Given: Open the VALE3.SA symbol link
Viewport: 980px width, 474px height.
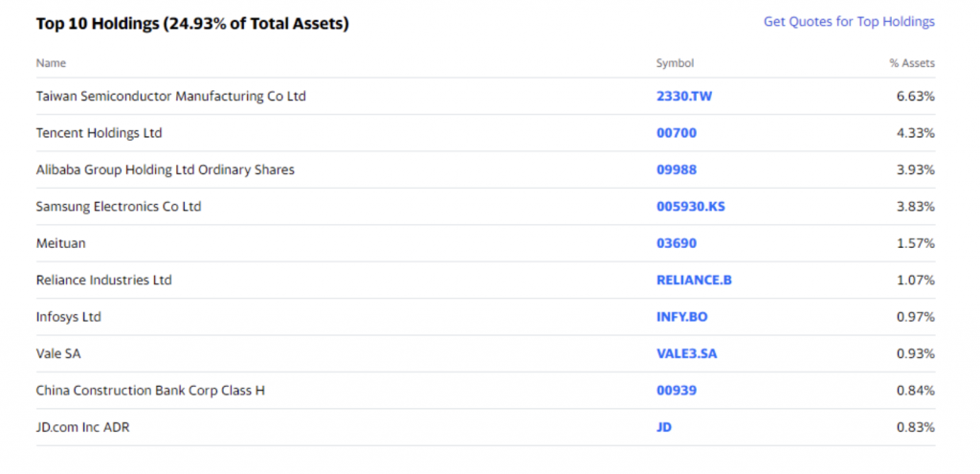Looking at the screenshot, I should coord(687,354).
